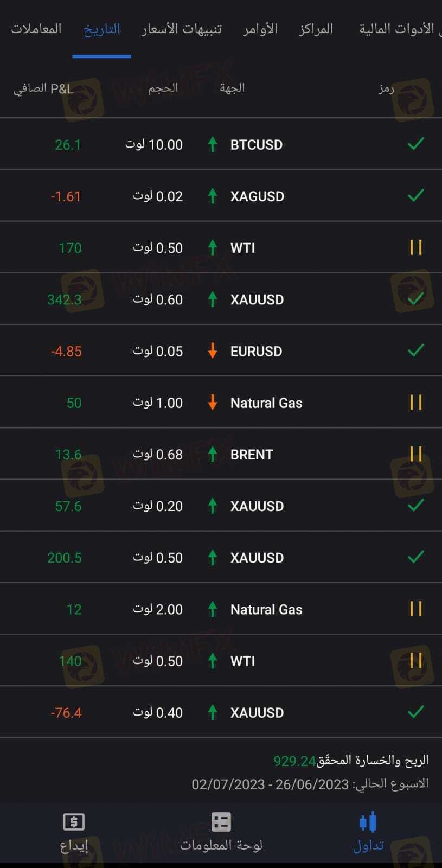The image size is (442, 868).
Task: Open the Deposit (إيداع) icon
Action: (x=74, y=822)
